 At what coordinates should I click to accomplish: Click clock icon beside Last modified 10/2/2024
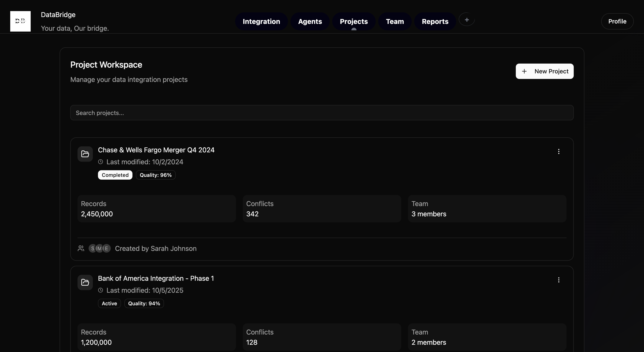[101, 162]
